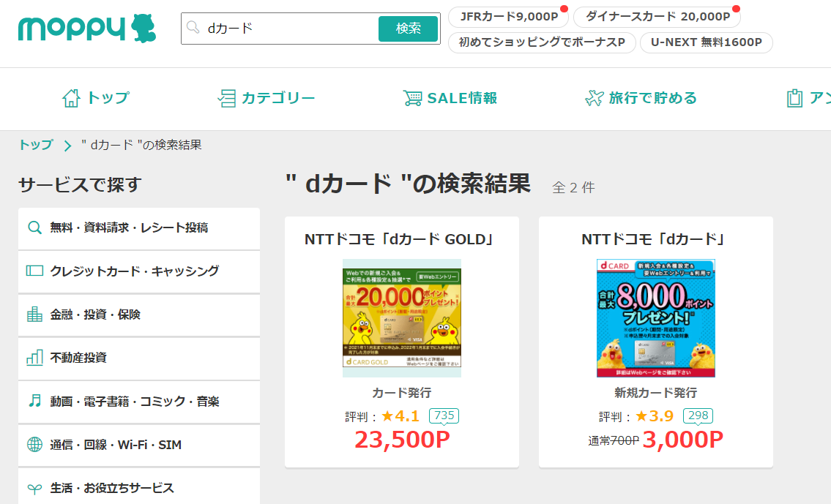This screenshot has width=831, height=504.
Task: Open 不動産投資 sidebar category
Action: (x=78, y=358)
